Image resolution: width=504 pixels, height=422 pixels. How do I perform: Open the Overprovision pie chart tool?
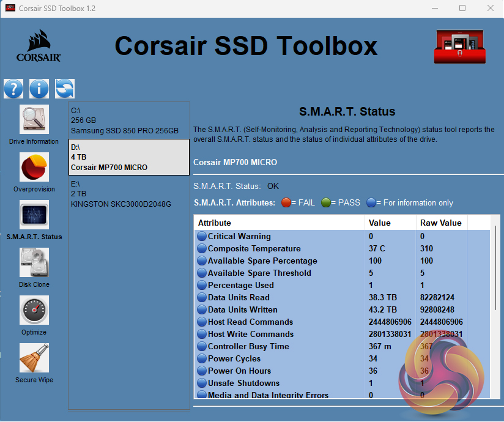click(34, 168)
